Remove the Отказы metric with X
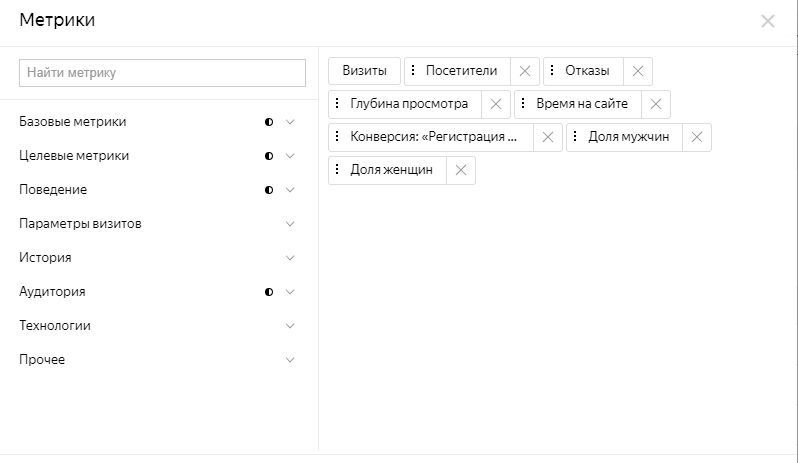The image size is (798, 463). pyautogui.click(x=638, y=71)
